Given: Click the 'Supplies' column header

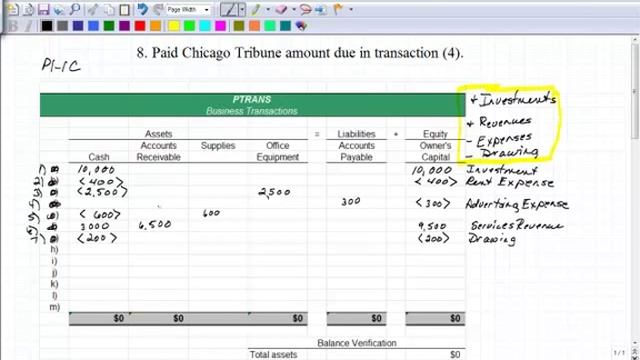Looking at the screenshot, I should [218, 146].
